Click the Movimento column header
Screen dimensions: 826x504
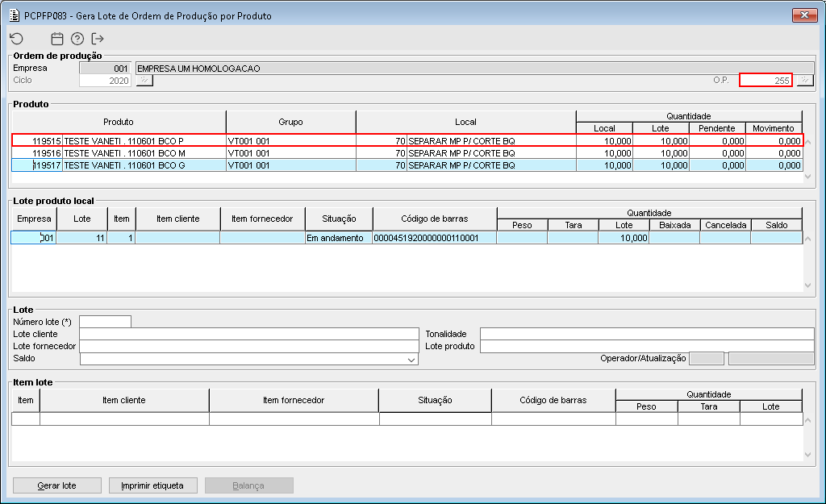[774, 128]
